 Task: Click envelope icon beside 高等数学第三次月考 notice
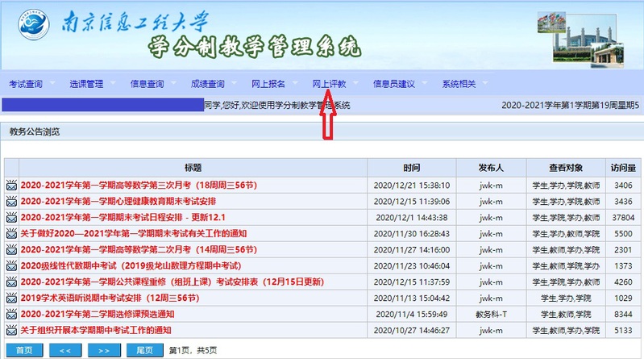[11, 185]
